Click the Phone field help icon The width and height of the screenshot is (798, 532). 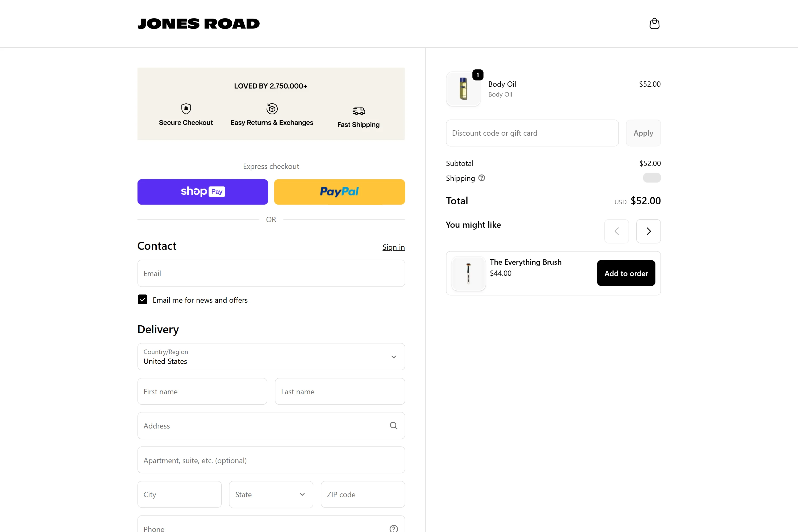(393, 528)
